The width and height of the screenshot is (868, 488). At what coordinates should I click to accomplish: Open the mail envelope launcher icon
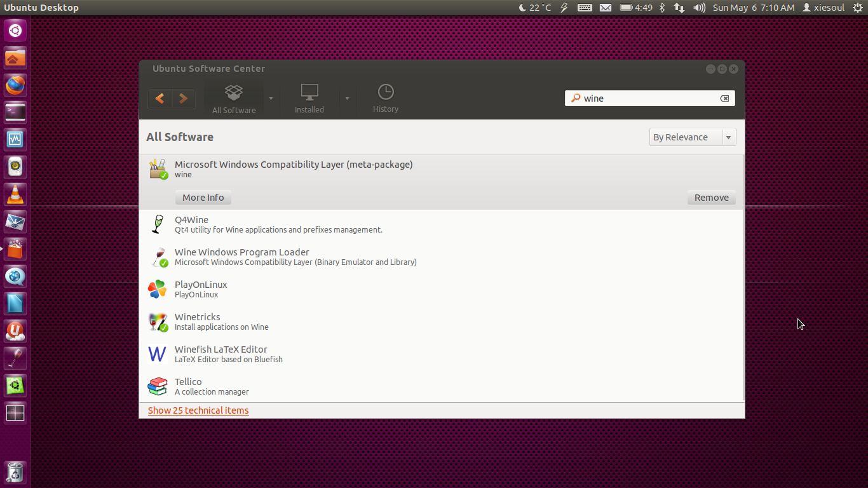point(15,222)
